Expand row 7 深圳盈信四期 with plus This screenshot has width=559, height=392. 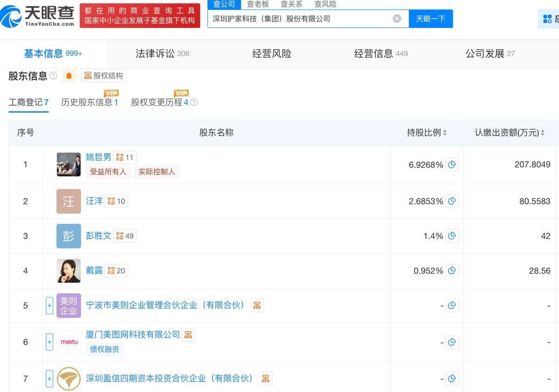click(x=49, y=378)
